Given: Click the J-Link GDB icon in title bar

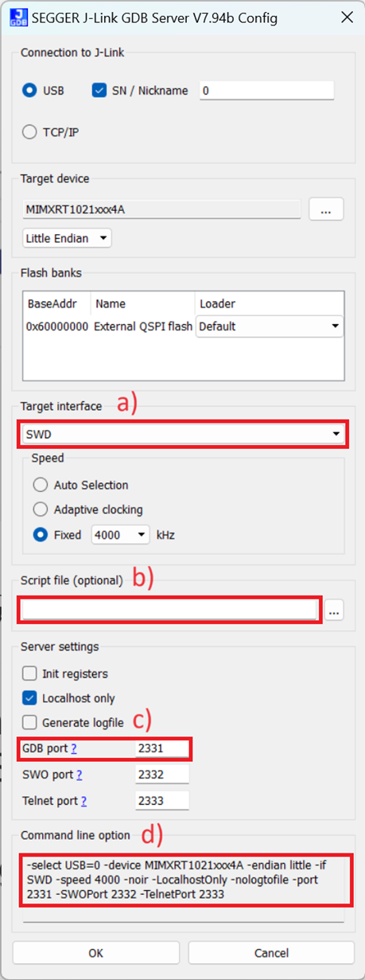Looking at the screenshot, I should point(17,17).
